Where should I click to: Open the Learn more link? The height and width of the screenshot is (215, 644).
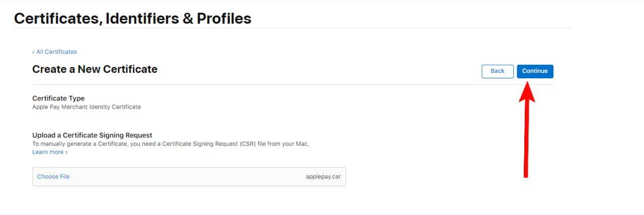pos(48,152)
